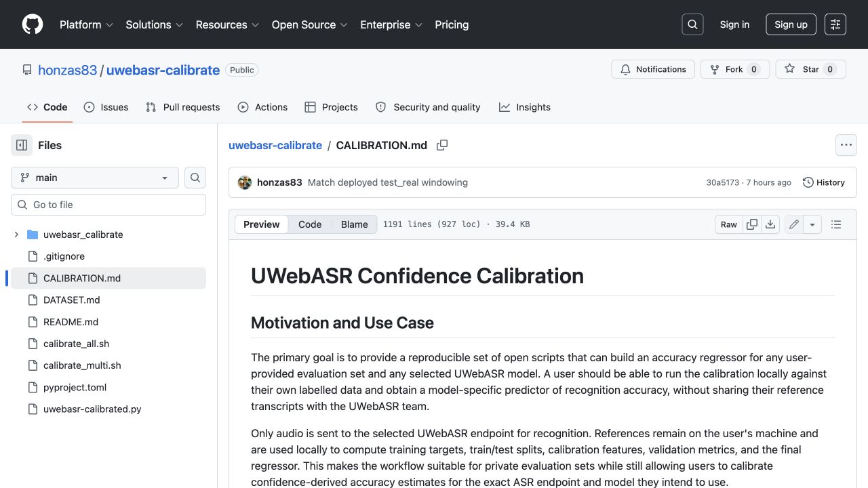Click the .gitignore file icon
868x488 pixels.
(x=32, y=256)
